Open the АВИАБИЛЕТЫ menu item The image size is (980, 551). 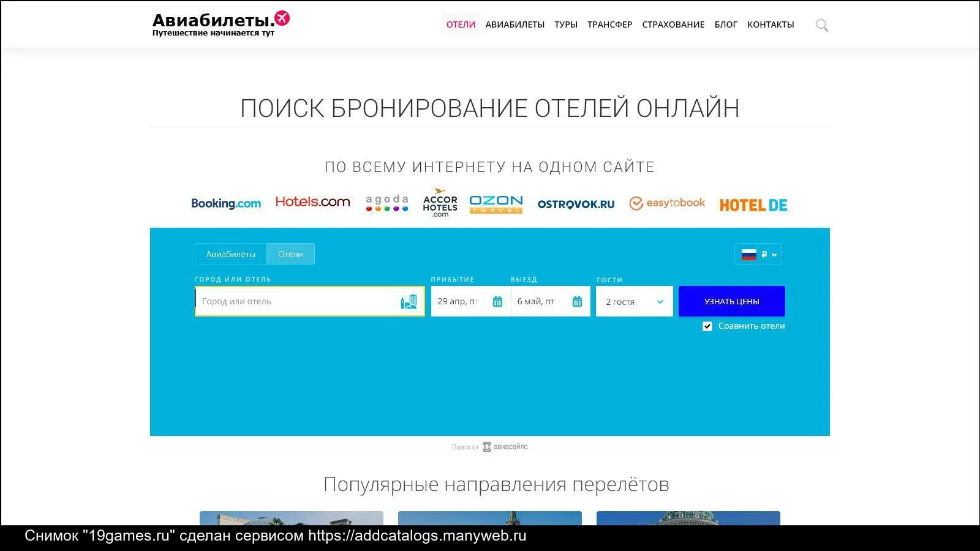click(x=514, y=24)
